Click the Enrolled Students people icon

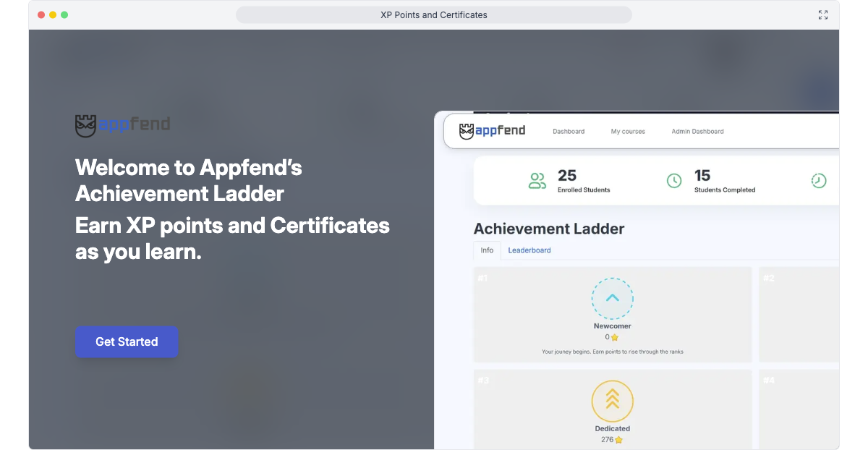(x=537, y=181)
